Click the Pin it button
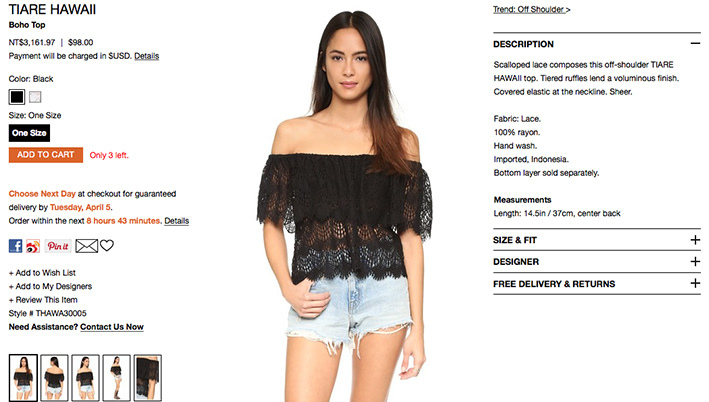Viewport: 709px width, 402px height. point(57,246)
